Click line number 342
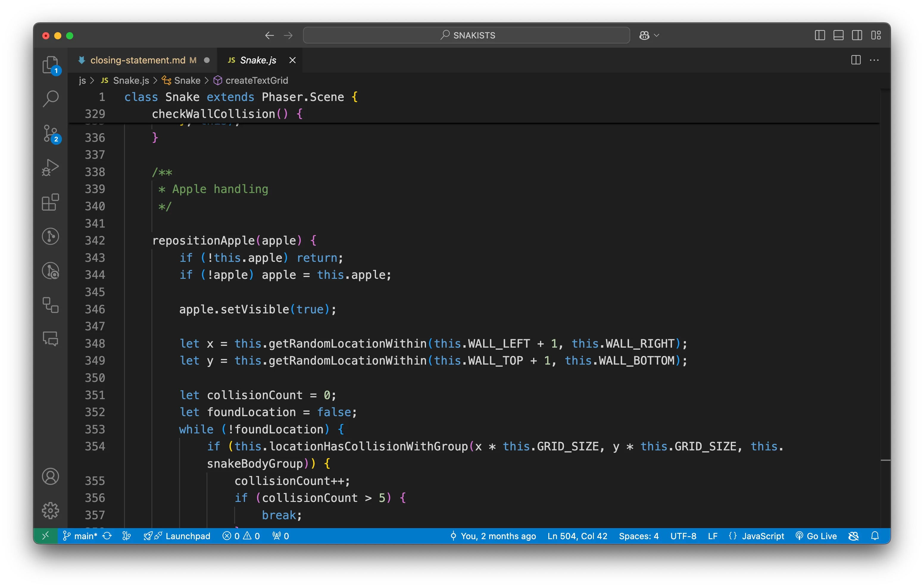924x588 pixels. point(95,240)
